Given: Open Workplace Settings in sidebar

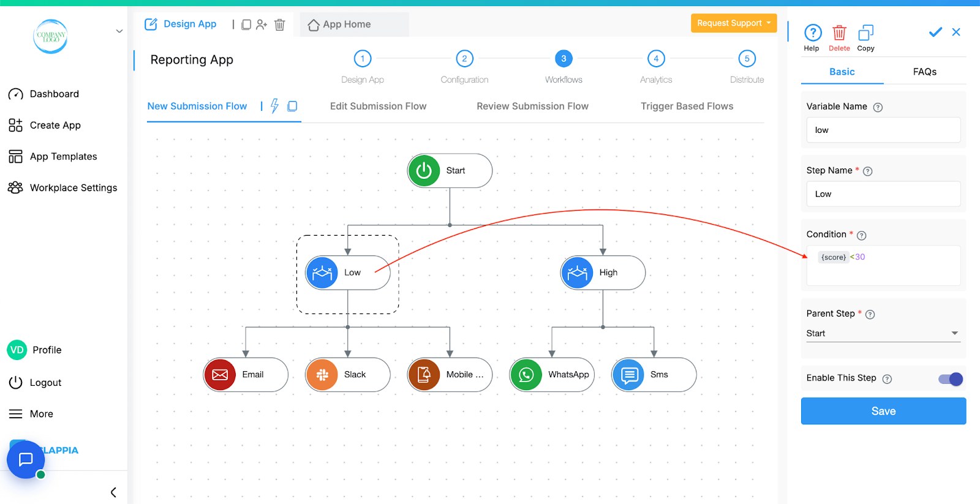Looking at the screenshot, I should point(62,187).
